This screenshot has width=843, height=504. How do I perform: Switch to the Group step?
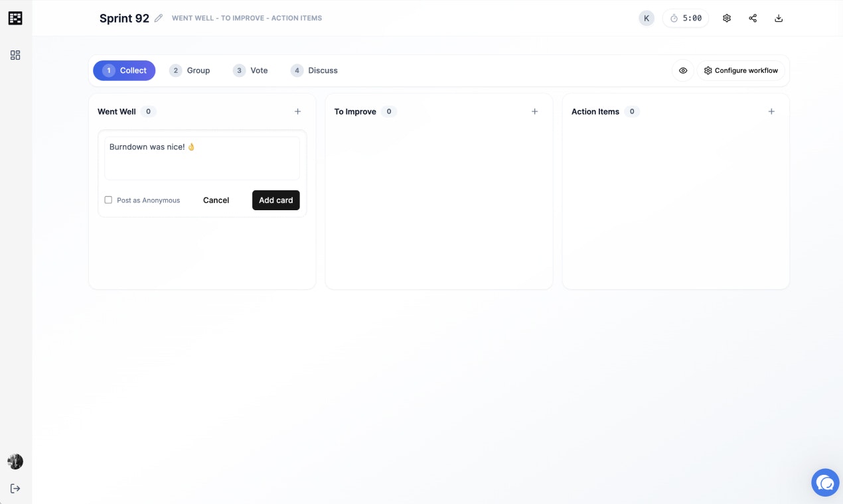(x=190, y=70)
